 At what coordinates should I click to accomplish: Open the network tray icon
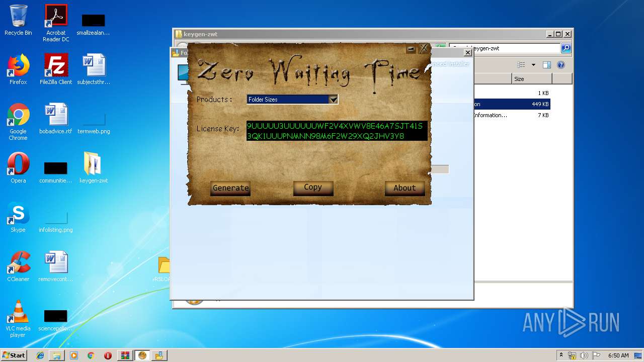572,355
